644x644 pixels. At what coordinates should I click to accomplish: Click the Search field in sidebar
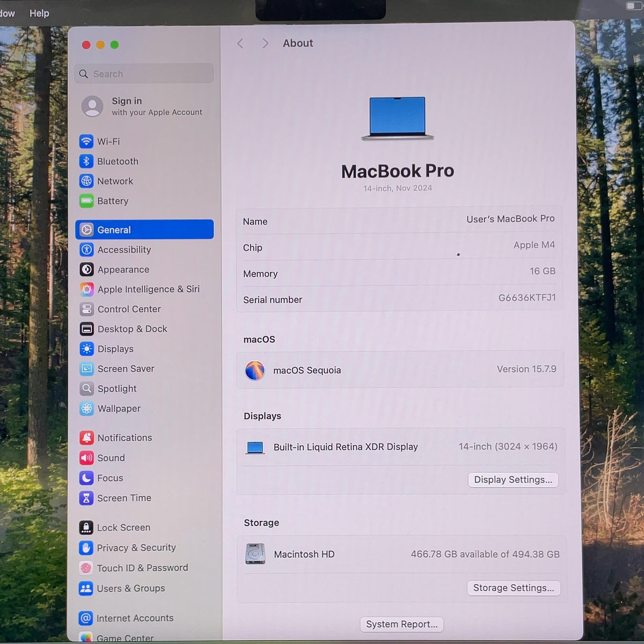pyautogui.click(x=144, y=74)
